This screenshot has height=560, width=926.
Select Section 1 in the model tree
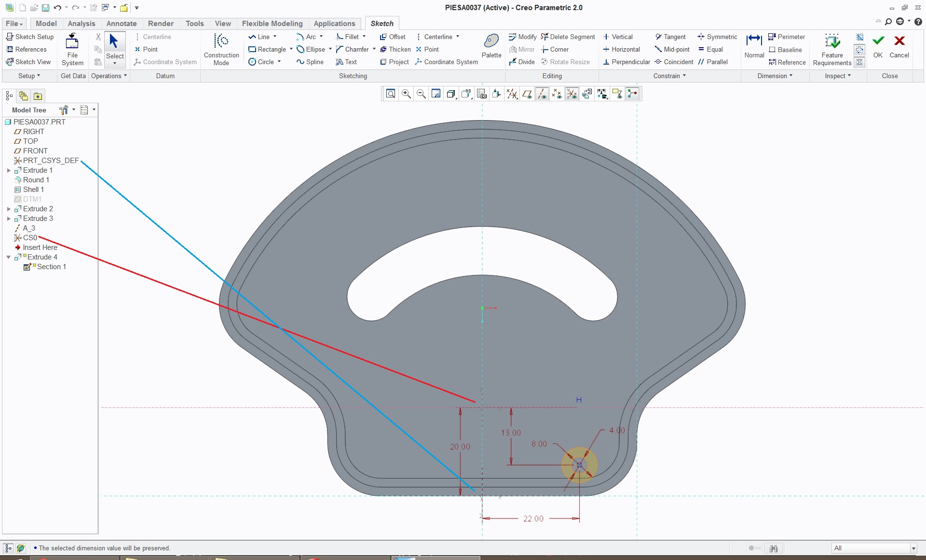coord(51,267)
